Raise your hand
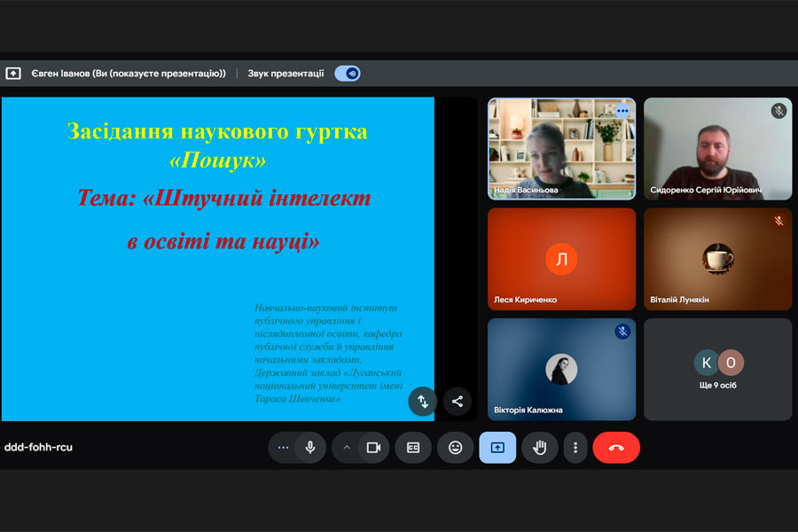The width and height of the screenshot is (798, 532). [539, 448]
